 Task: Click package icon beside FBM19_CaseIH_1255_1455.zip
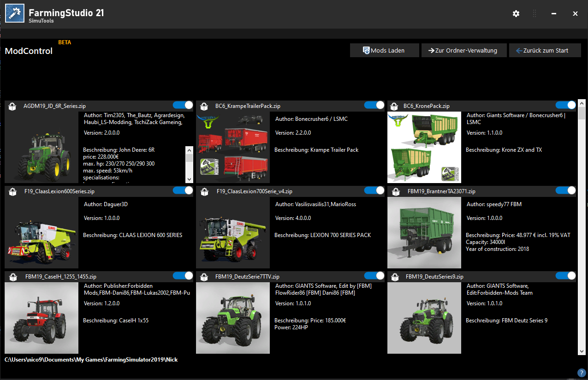point(12,277)
